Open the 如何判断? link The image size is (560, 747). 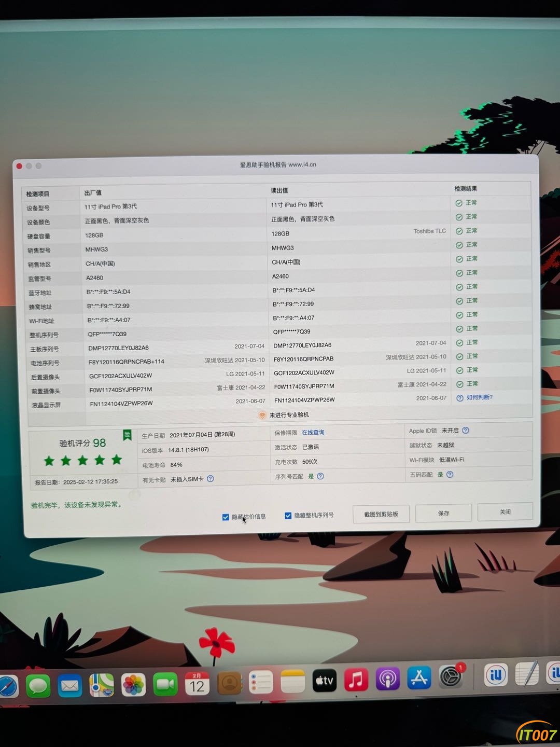click(480, 397)
